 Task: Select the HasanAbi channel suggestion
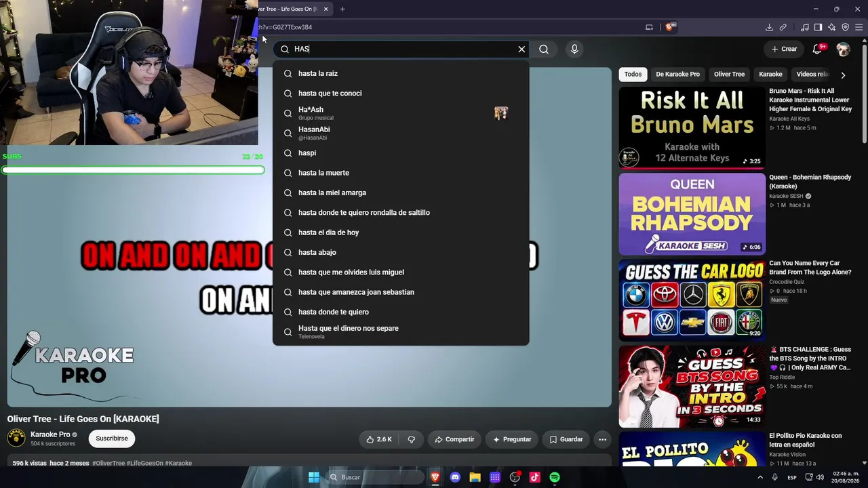pos(401,133)
